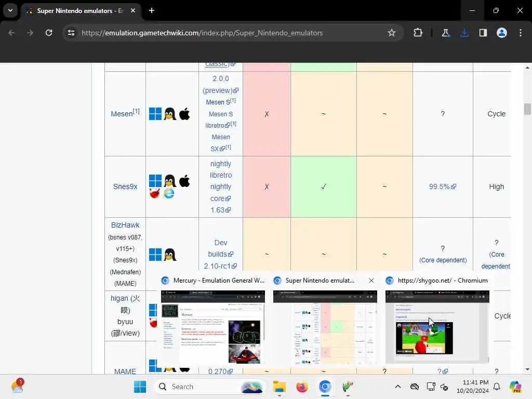The height and width of the screenshot is (399, 532).
Task: Click the web browser icon in Snes9x row
Action: [x=169, y=194]
